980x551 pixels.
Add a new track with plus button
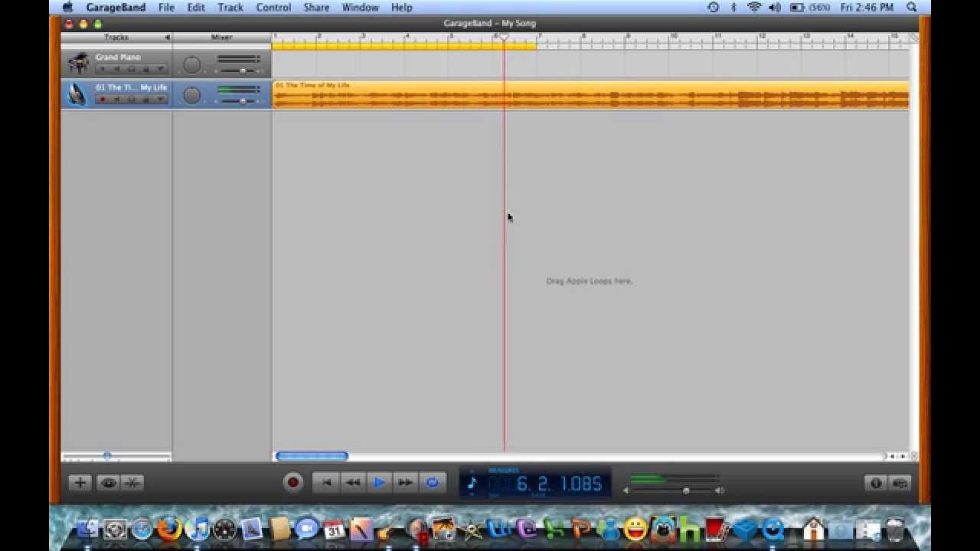(x=80, y=483)
